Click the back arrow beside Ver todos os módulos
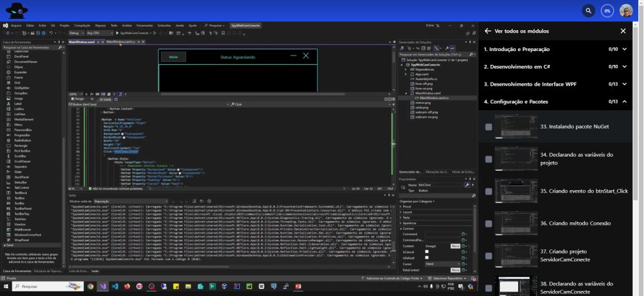Viewport: 644px width, 296px height. coord(487,31)
